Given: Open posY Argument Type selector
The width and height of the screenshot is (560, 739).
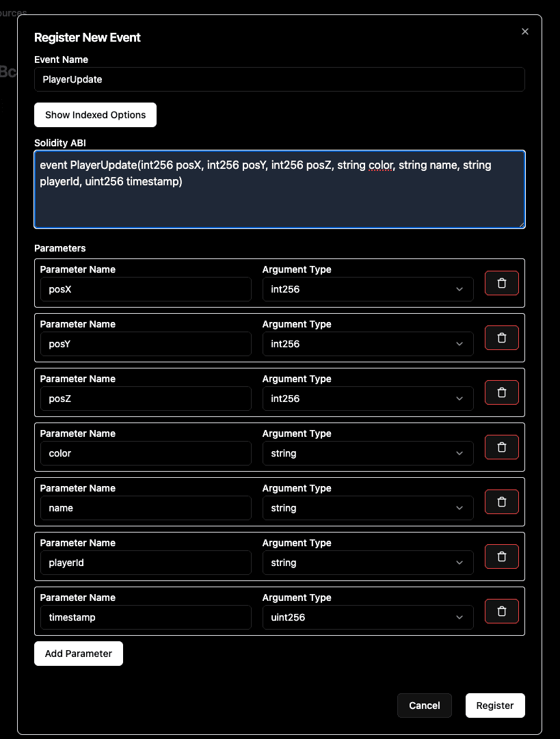Looking at the screenshot, I should pos(367,344).
